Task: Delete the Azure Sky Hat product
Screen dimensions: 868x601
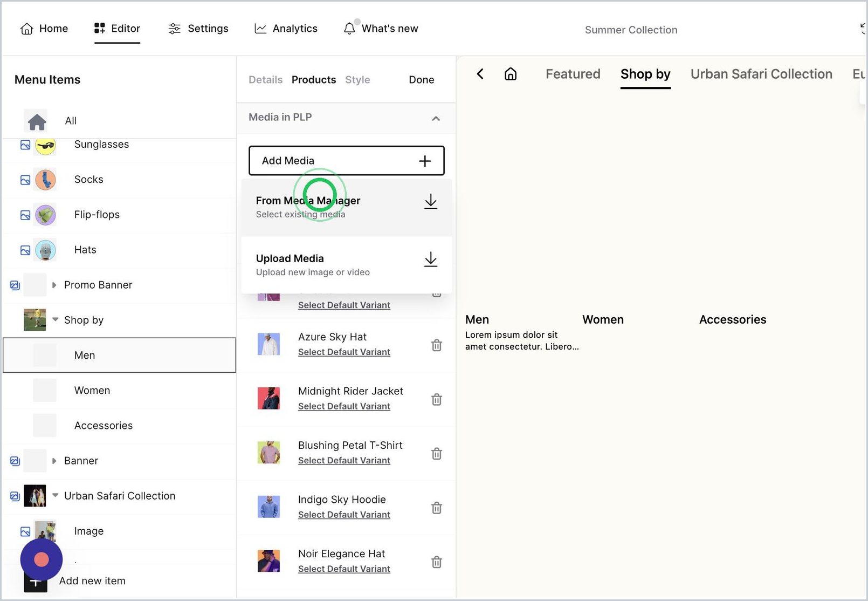Action: click(x=437, y=345)
